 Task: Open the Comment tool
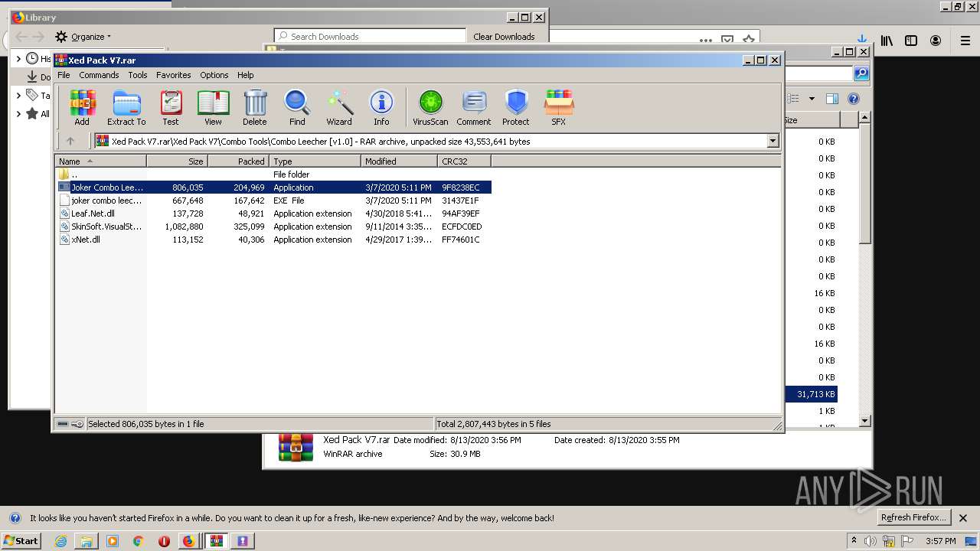coord(474,108)
